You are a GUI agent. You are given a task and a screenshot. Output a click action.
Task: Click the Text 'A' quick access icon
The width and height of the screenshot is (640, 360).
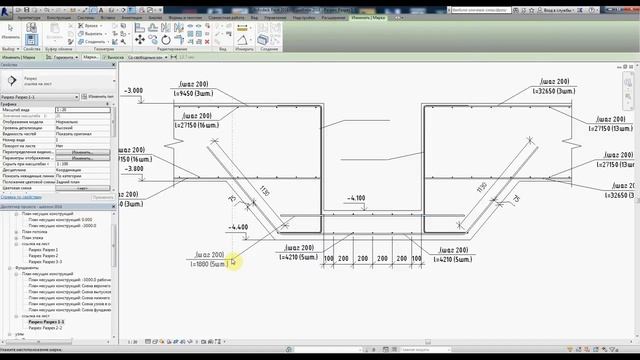pyautogui.click(x=101, y=10)
